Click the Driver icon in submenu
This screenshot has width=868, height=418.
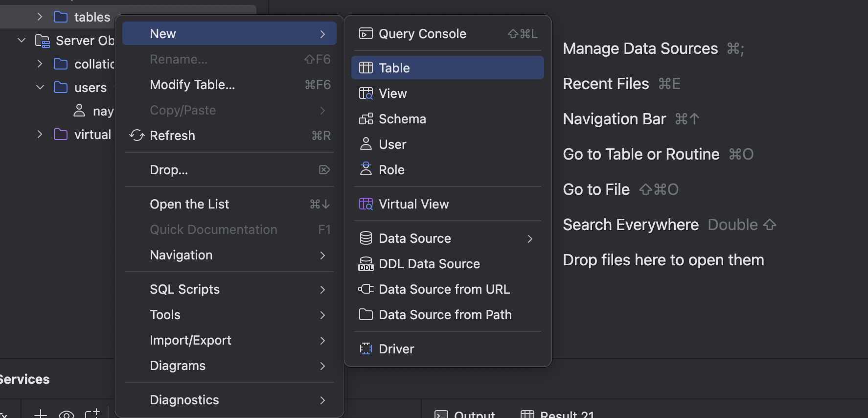tap(365, 349)
